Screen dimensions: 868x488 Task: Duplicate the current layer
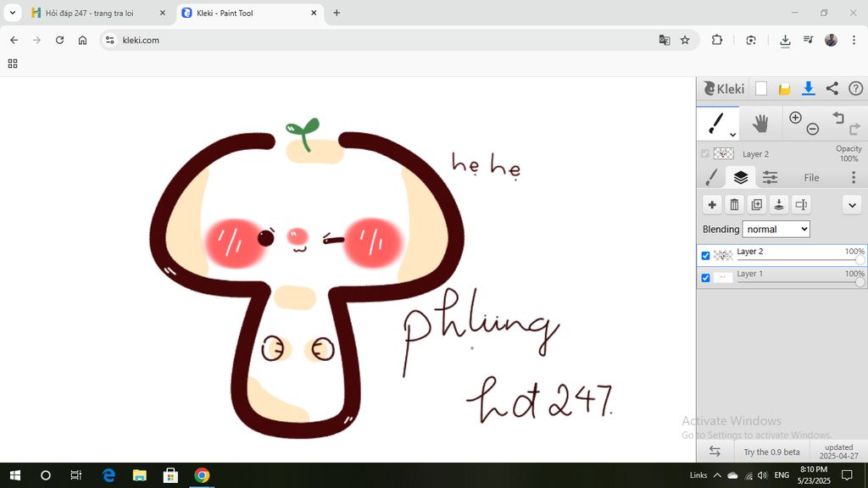click(756, 205)
